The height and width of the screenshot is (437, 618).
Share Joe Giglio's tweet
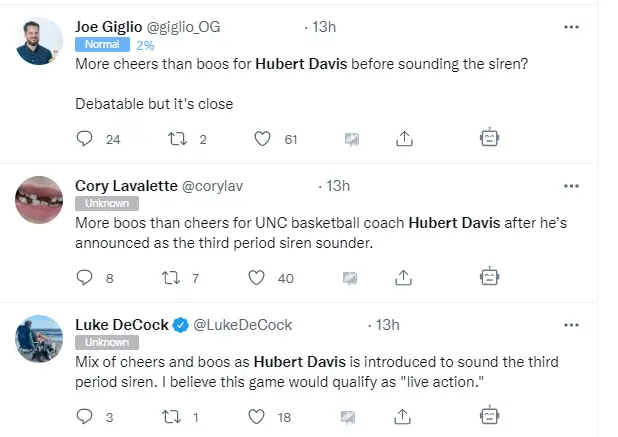click(x=405, y=139)
